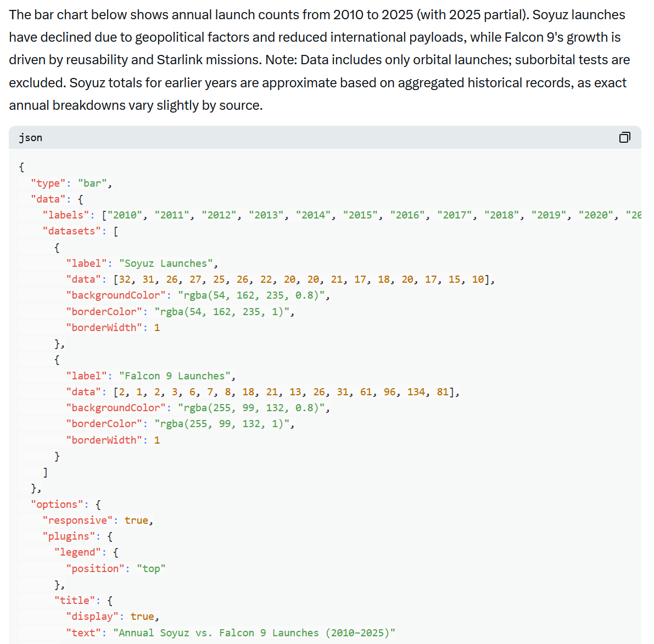Click the "2010" label in labels array

tap(125, 215)
